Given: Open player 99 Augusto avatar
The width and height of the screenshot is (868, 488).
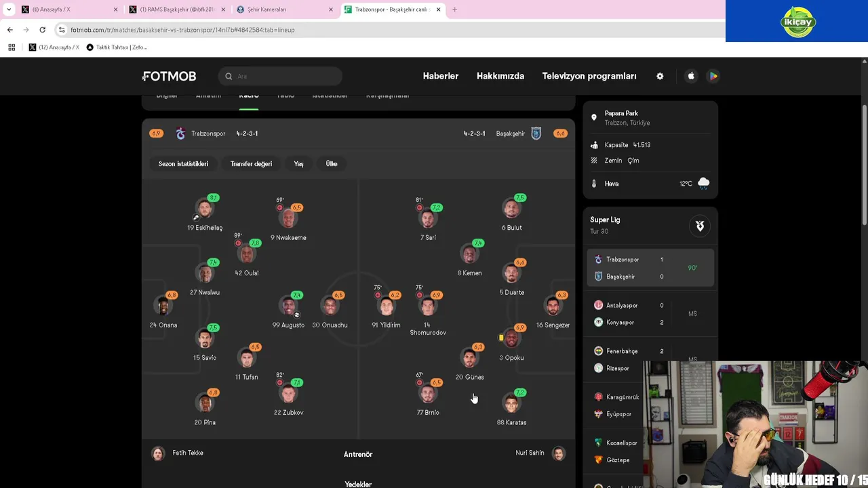Looking at the screenshot, I should click(x=288, y=306).
